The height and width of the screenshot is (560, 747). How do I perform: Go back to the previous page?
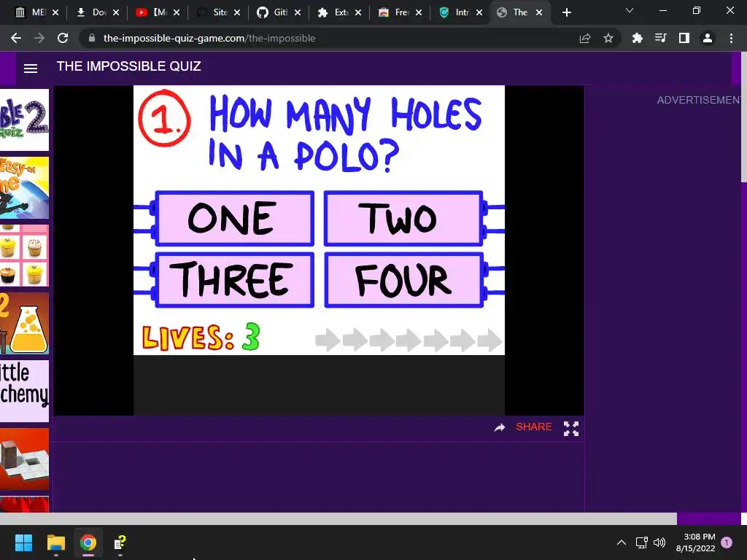16,38
